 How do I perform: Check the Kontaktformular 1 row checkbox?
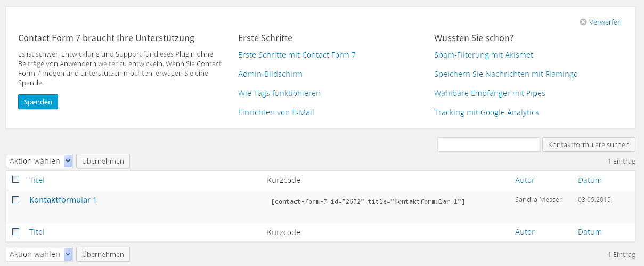point(16,199)
